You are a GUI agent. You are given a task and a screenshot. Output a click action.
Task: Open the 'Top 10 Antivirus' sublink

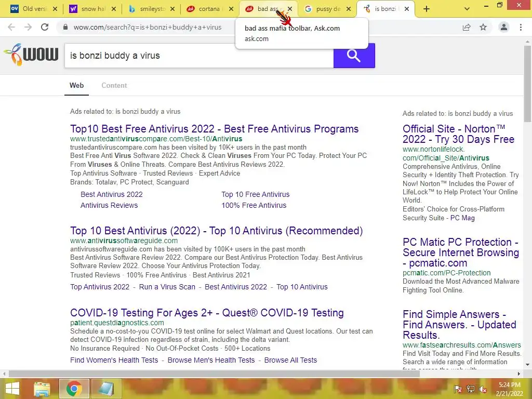(x=302, y=287)
